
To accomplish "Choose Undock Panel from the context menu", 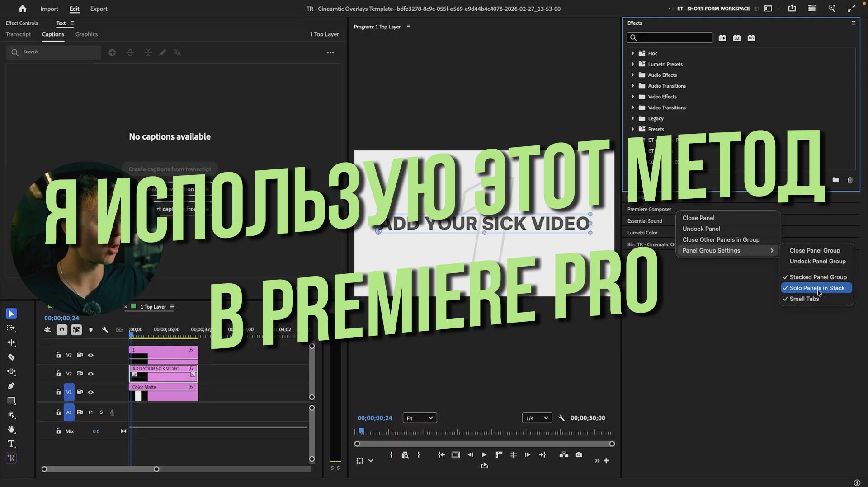I will coord(701,229).
